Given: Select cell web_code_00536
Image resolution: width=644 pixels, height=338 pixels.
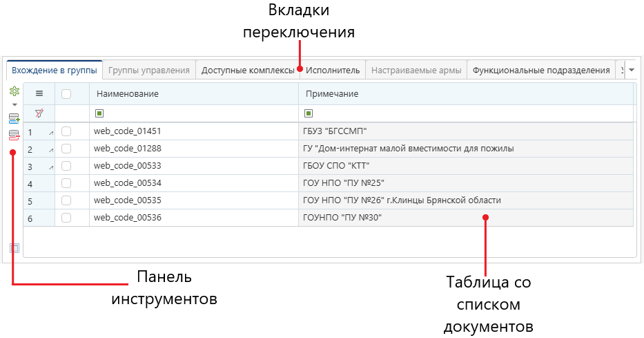Looking at the screenshot, I should tap(194, 218).
